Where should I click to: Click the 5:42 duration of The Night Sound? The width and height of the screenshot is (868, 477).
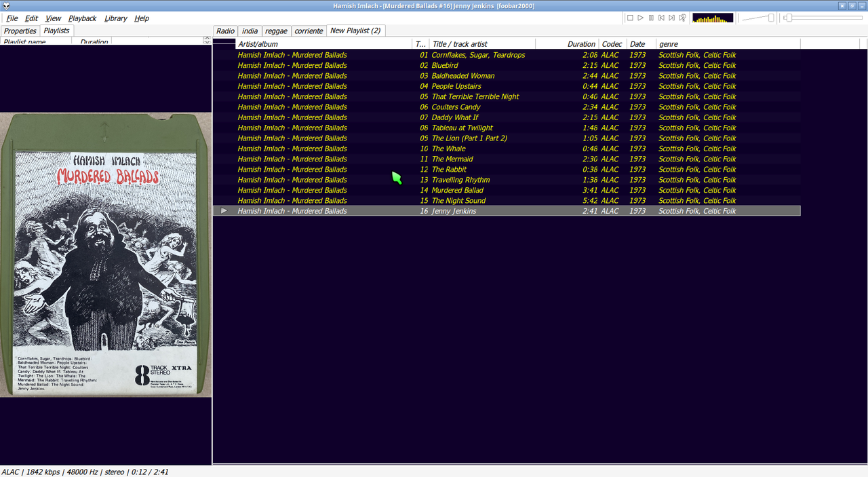tap(590, 201)
